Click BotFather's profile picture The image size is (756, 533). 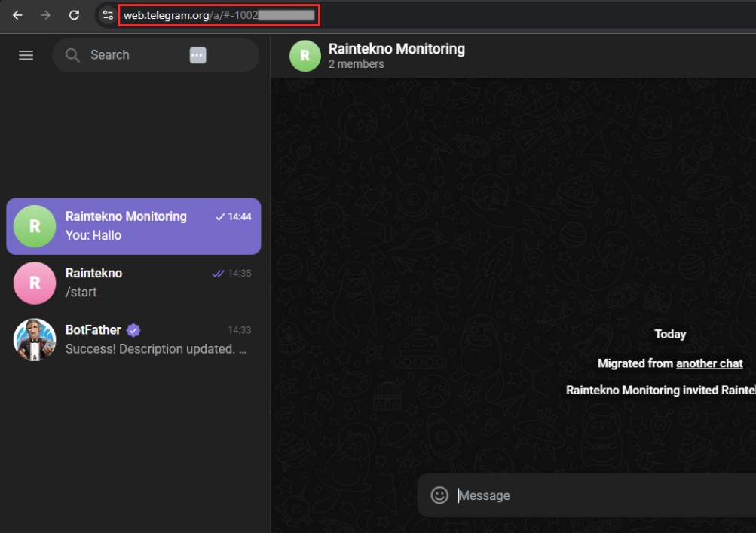(x=35, y=339)
